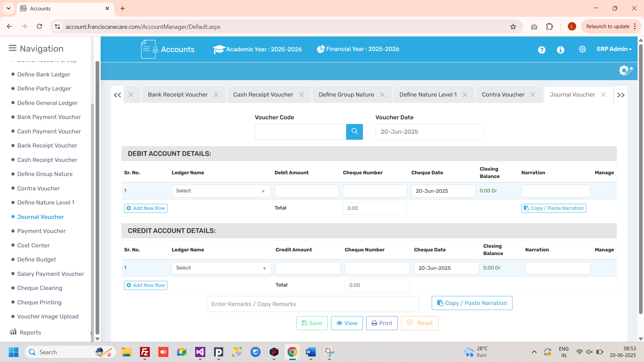Switch to Bank Receipt Voucher tab
This screenshot has width=644, height=362.
pos(178,95)
